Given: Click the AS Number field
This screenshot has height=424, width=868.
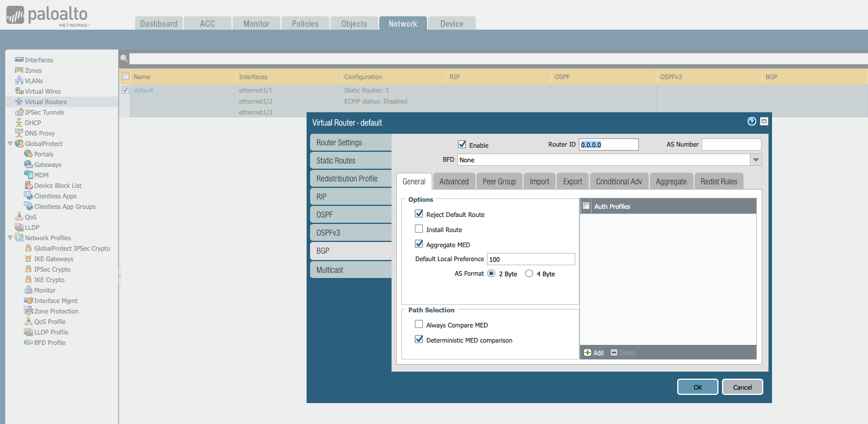Looking at the screenshot, I should 731,144.
